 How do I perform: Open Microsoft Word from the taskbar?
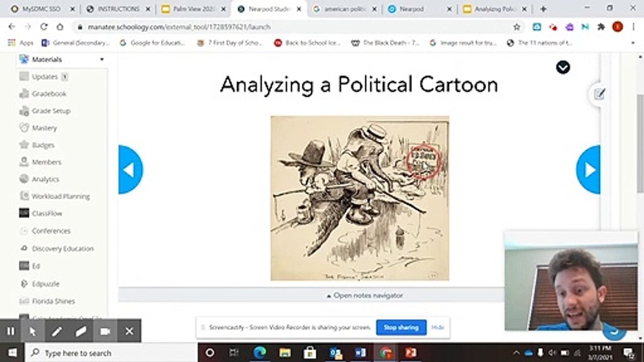[x=361, y=352]
